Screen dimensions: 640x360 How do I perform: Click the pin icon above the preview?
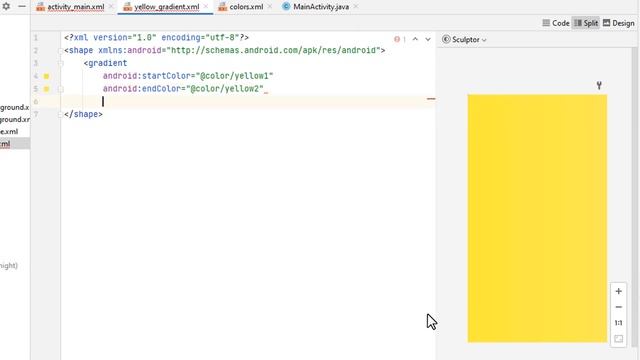599,85
